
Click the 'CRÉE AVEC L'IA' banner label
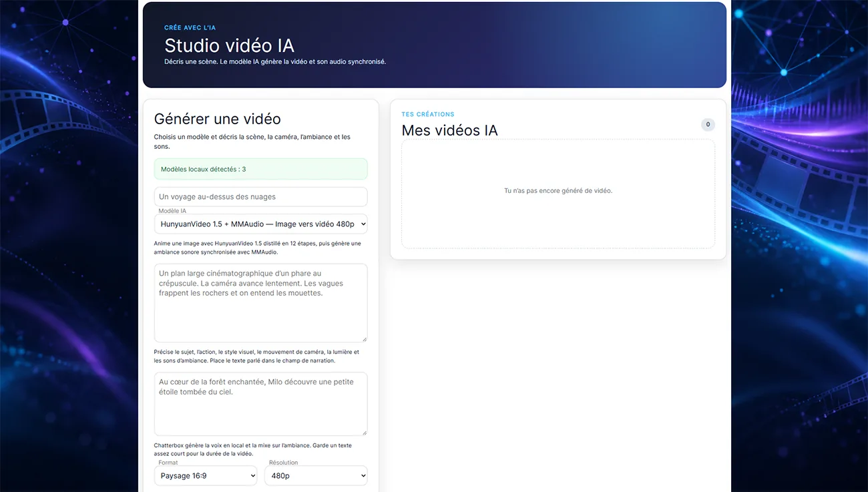(x=190, y=28)
